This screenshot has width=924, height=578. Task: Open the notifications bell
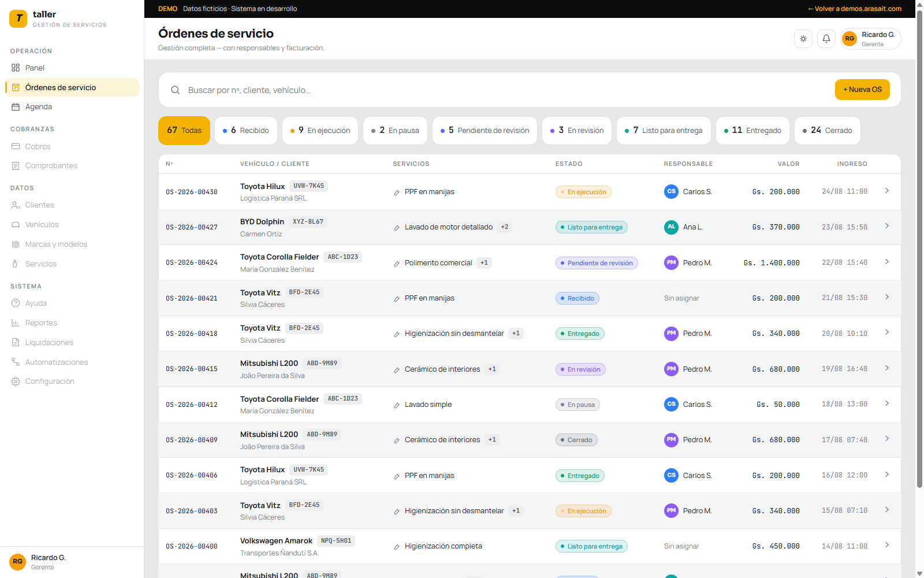pos(826,39)
